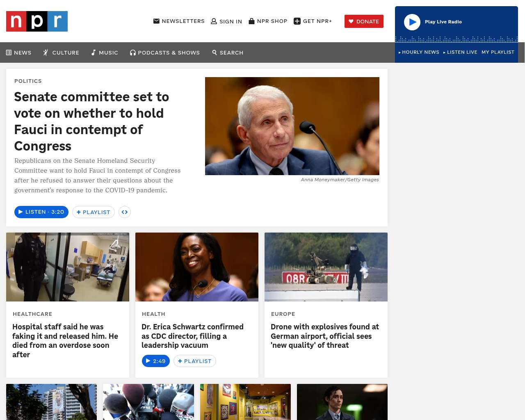Click the Health category label
The width and height of the screenshot is (525, 420).
153,314
